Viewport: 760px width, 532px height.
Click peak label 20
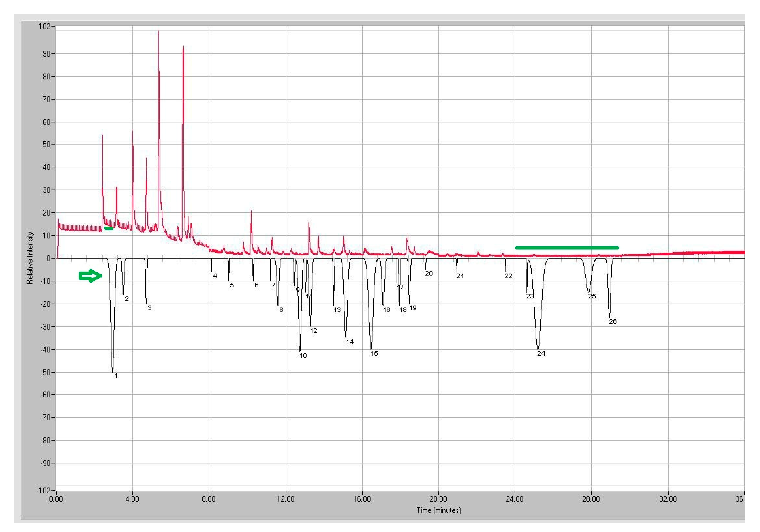pyautogui.click(x=429, y=273)
